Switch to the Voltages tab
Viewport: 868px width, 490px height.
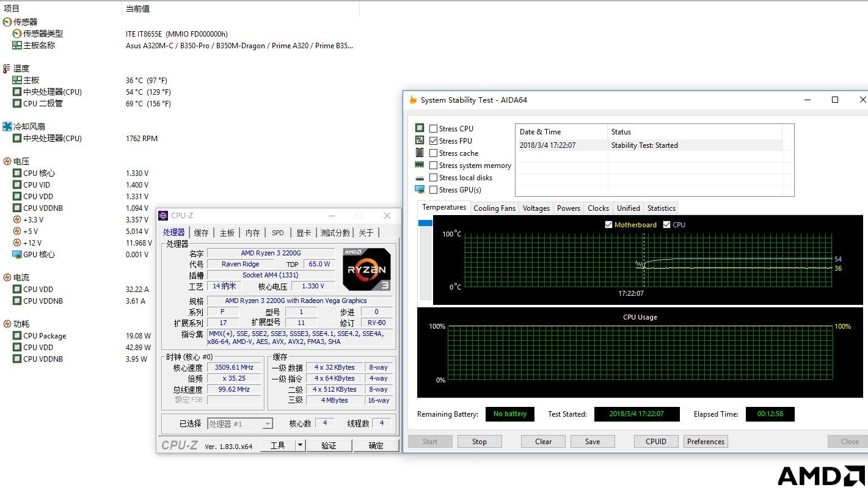[x=536, y=208]
